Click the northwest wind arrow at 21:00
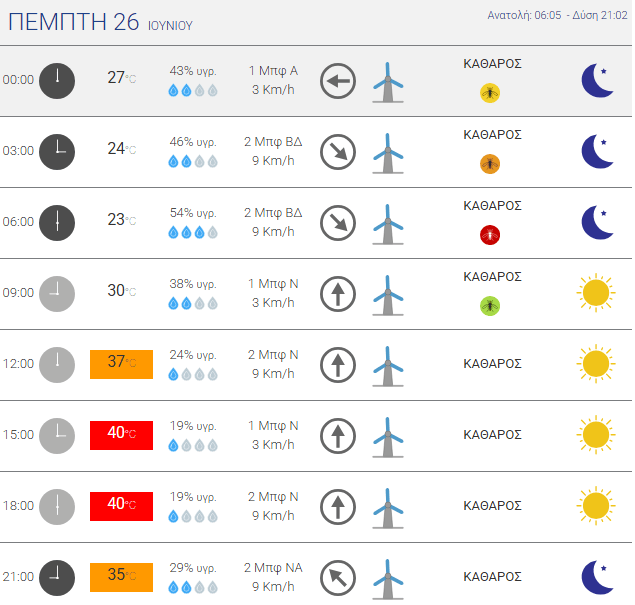The height and width of the screenshot is (605, 635). (338, 578)
